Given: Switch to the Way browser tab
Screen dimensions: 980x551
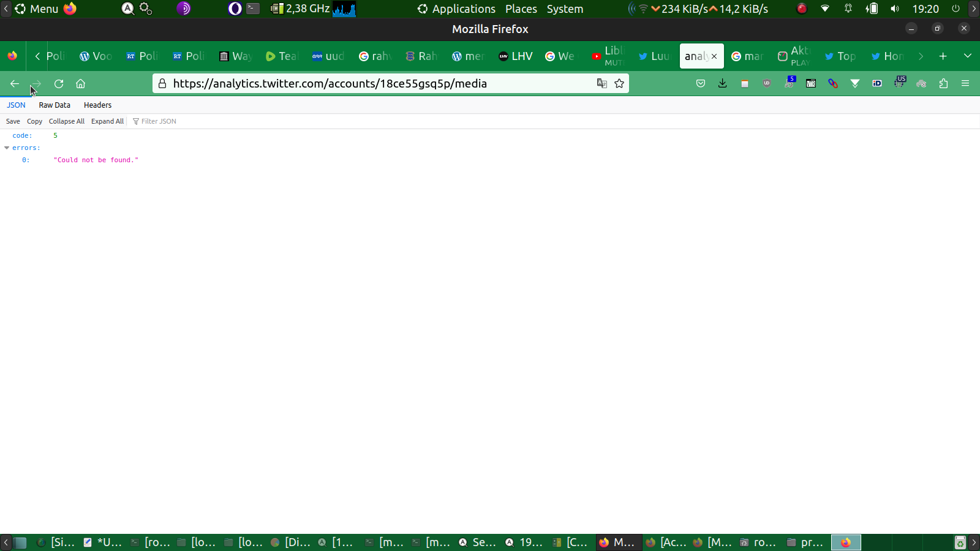Looking at the screenshot, I should (x=236, y=56).
